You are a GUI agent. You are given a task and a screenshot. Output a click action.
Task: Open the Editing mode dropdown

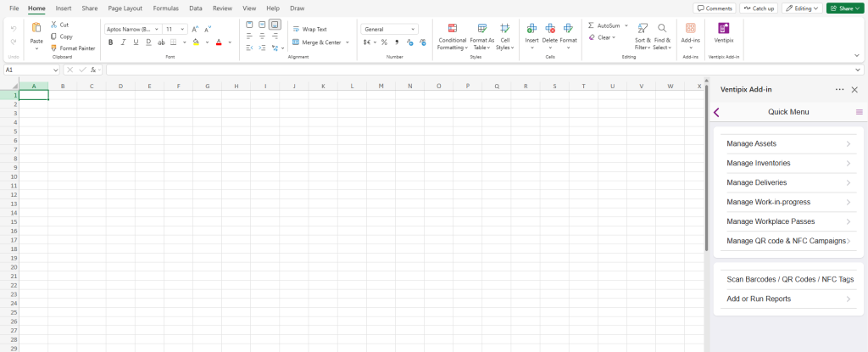(x=800, y=8)
